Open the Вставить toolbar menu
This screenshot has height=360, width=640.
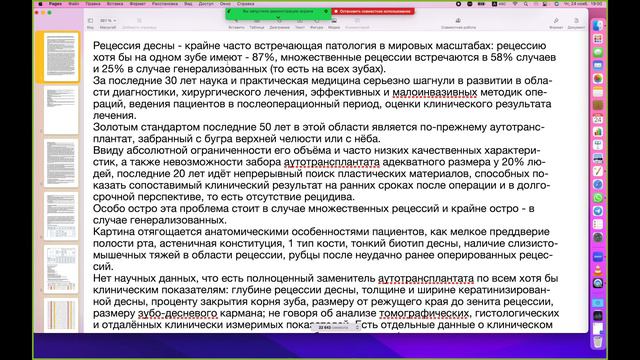(236, 23)
